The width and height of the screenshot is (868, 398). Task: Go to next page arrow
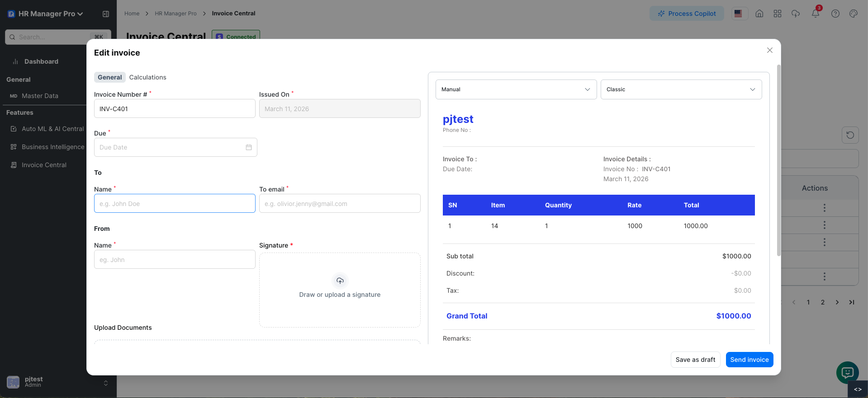(x=837, y=302)
